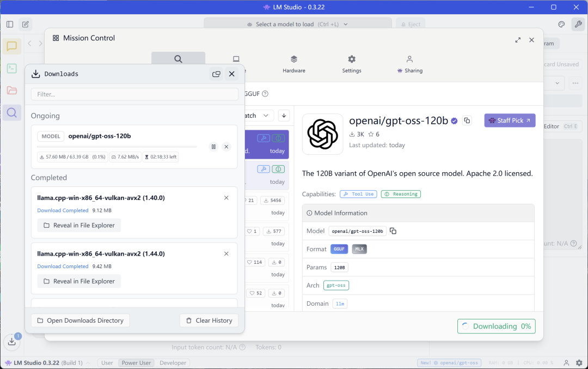
Task: Select the GGUF format toggle
Action: (339, 249)
